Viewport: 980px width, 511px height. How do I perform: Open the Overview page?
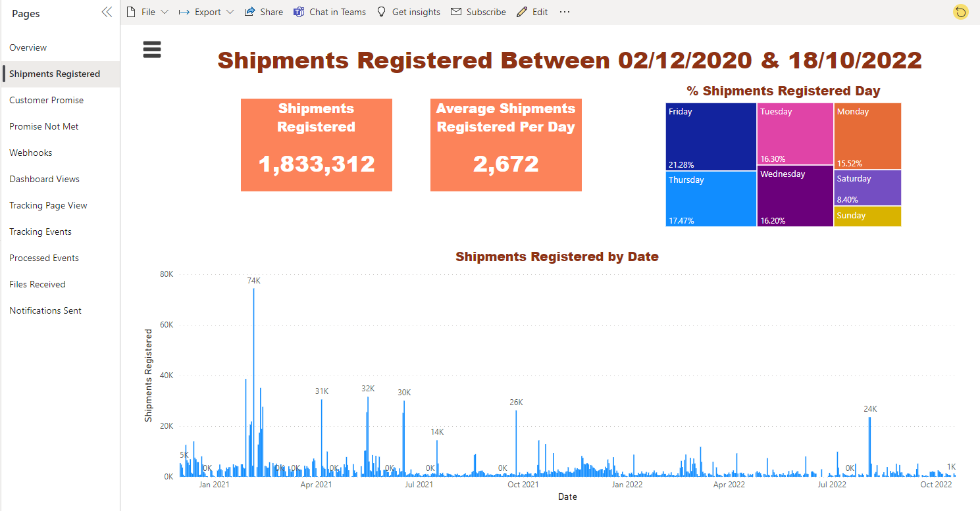pos(60,47)
